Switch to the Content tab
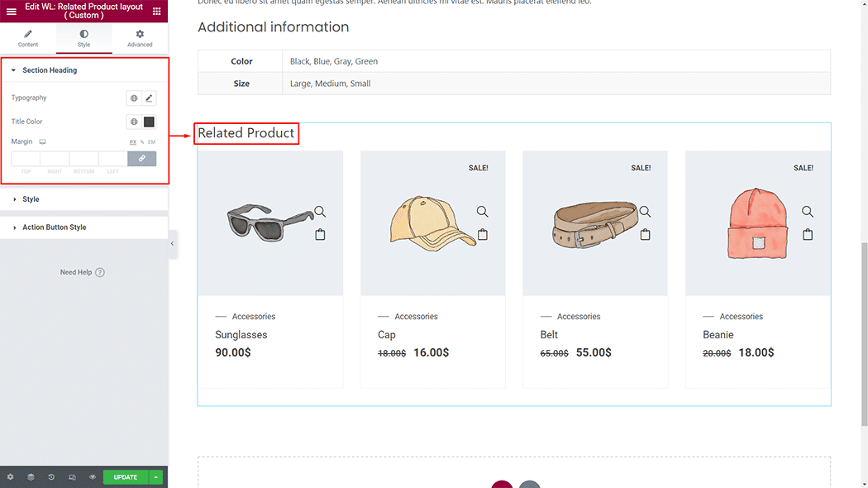 tap(28, 38)
